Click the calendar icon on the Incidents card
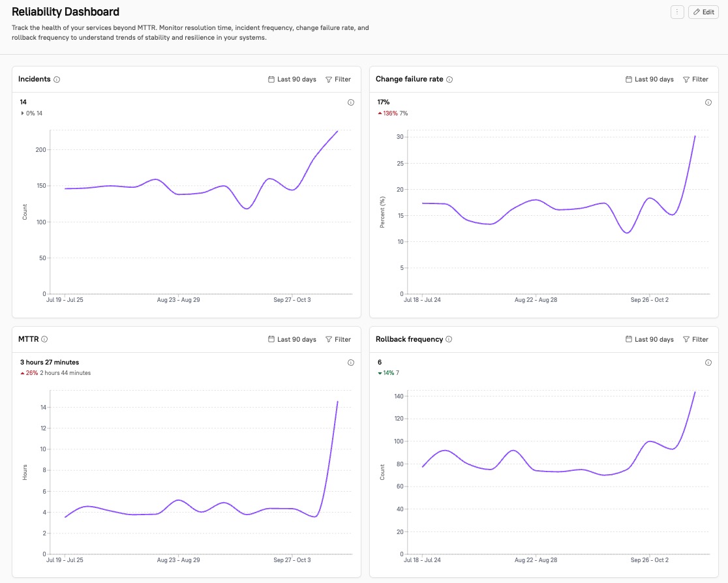The image size is (728, 583). [269, 79]
